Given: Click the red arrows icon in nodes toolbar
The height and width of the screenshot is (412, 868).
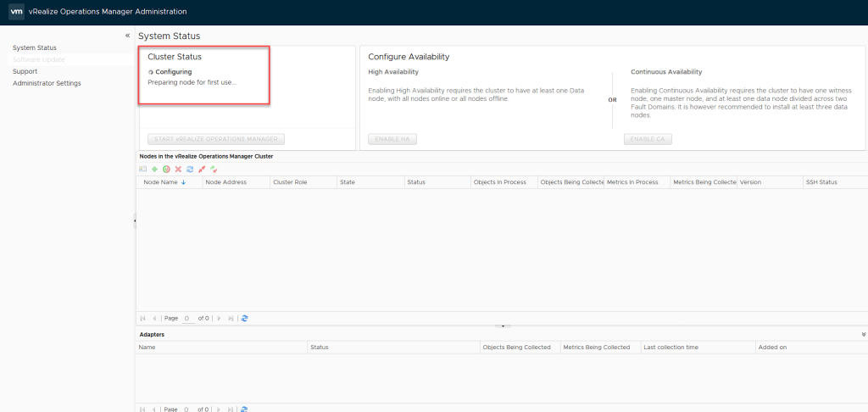Looking at the screenshot, I should 202,170.
